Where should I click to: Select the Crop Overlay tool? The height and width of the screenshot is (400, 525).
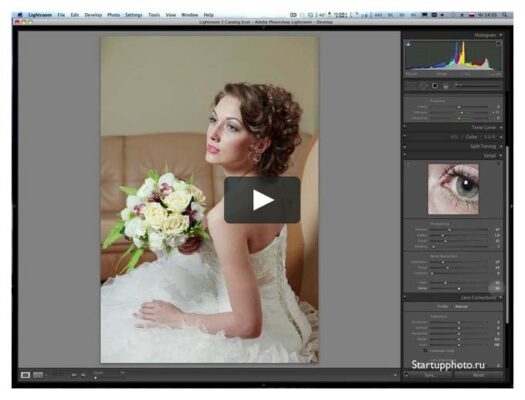click(x=410, y=86)
